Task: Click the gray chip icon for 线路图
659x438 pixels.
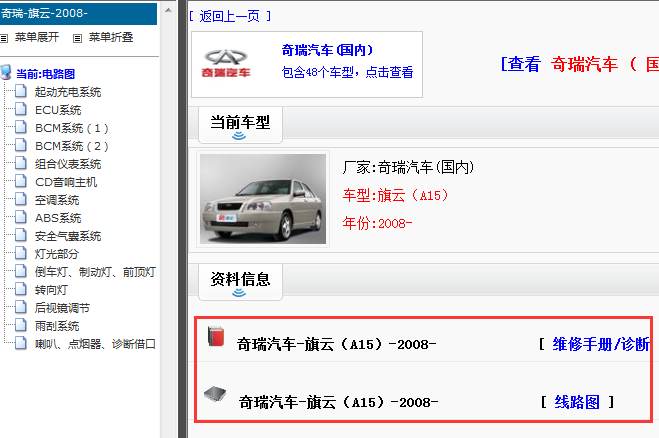Action: pyautogui.click(x=215, y=394)
